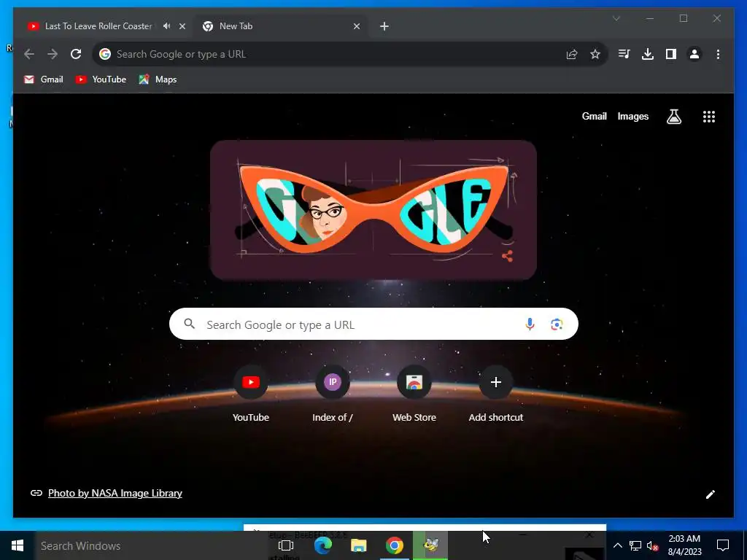Screen dimensions: 747x560
Task: Go back using the back arrow
Action: pyautogui.click(x=29, y=54)
